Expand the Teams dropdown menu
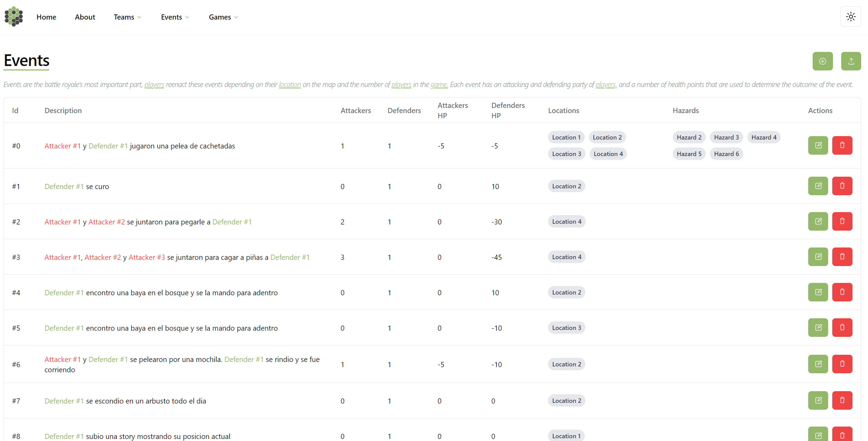868x441 pixels. pyautogui.click(x=128, y=17)
